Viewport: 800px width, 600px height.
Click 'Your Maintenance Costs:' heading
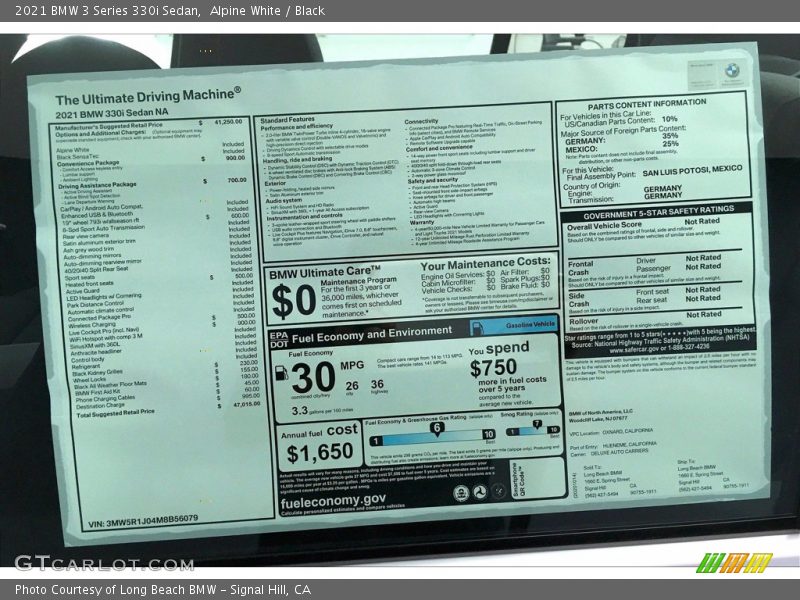pos(486,263)
